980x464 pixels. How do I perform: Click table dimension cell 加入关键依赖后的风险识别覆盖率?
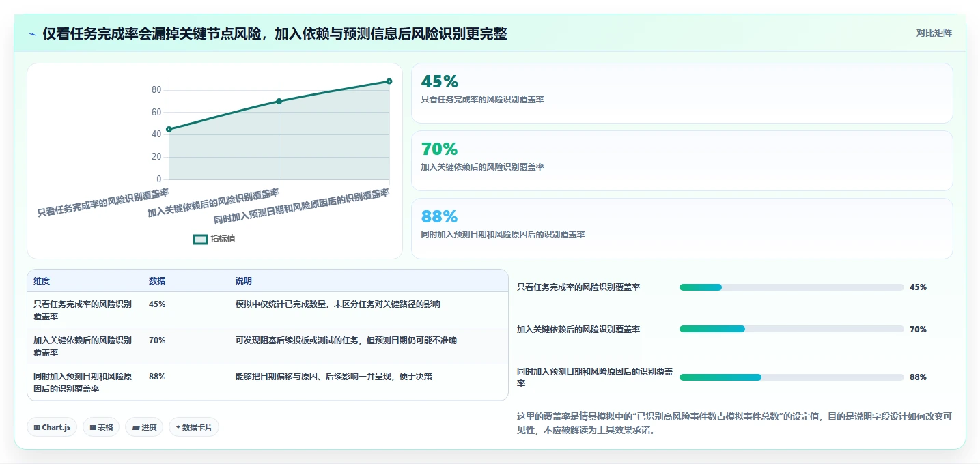[x=83, y=347]
